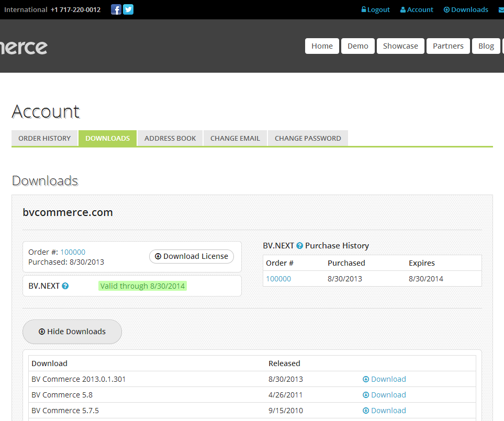Click the 'BV Commerce 5.7.5' row name
Viewport: 504px width, 421px height.
pyautogui.click(x=65, y=411)
